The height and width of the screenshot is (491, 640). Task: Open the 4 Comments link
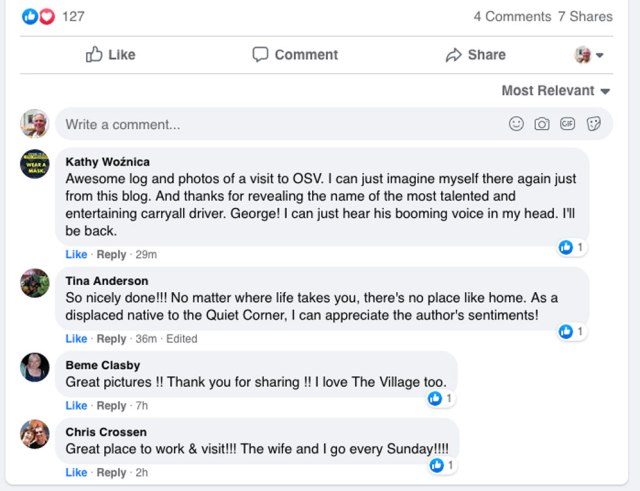pyautogui.click(x=512, y=16)
